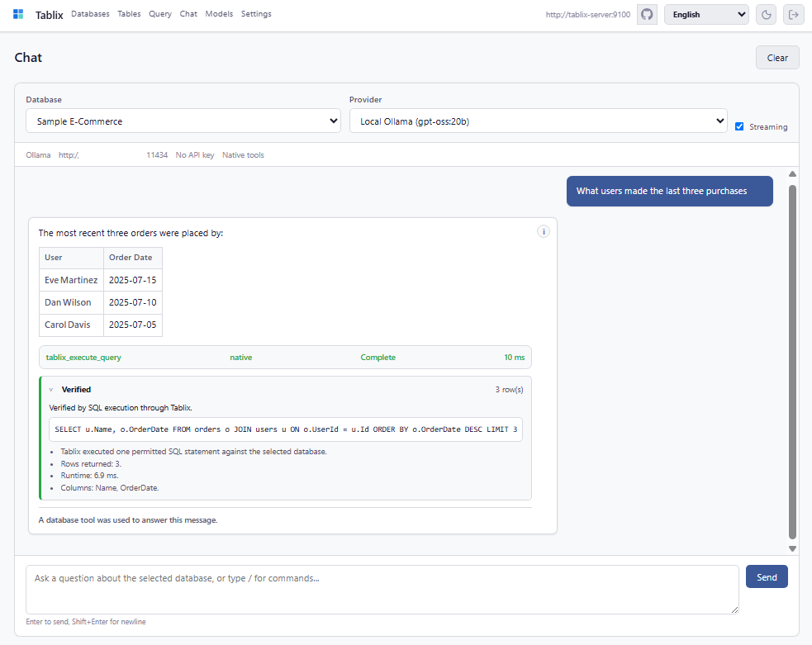Click the 11434 port text
The image size is (812, 645).
pyautogui.click(x=157, y=154)
